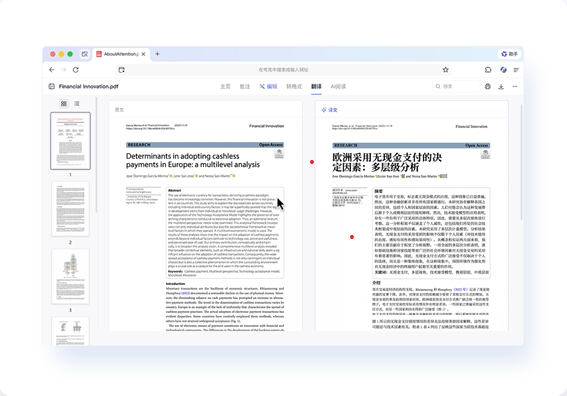The height and width of the screenshot is (396, 567).
Task: Click the site info icon in the address bar
Action: tap(122, 70)
